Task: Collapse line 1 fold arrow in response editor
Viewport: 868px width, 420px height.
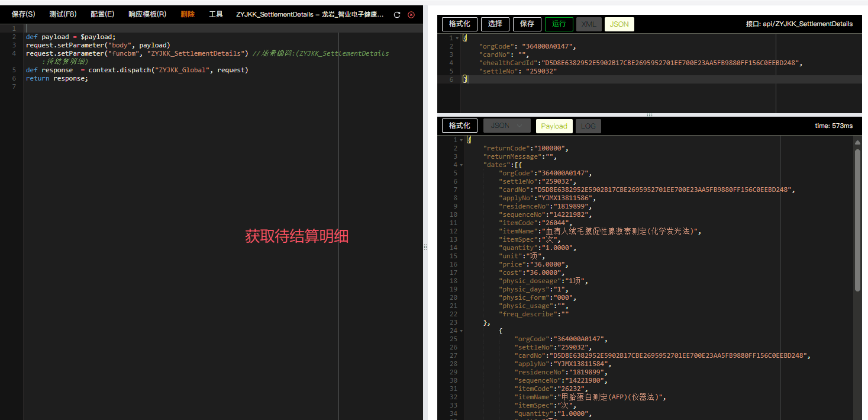Action: tap(462, 140)
